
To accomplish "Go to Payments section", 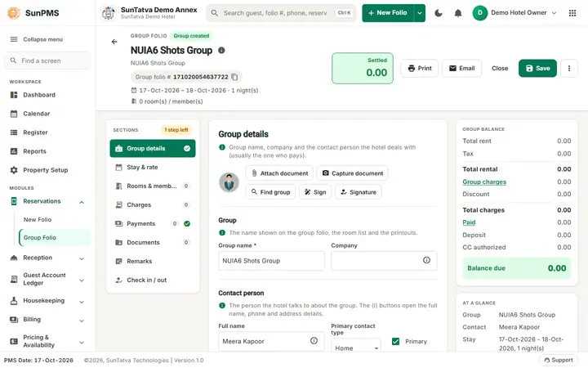I will coord(153,223).
